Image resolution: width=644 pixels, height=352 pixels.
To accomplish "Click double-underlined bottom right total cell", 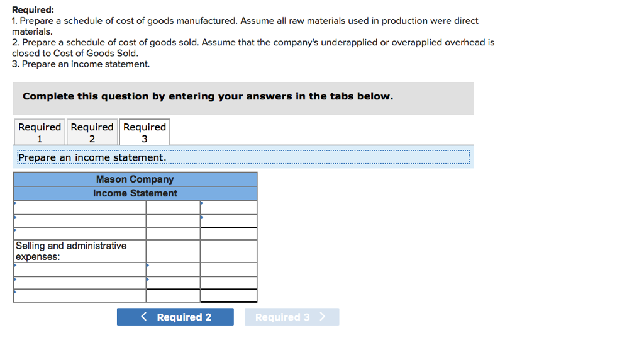I will (x=228, y=295).
